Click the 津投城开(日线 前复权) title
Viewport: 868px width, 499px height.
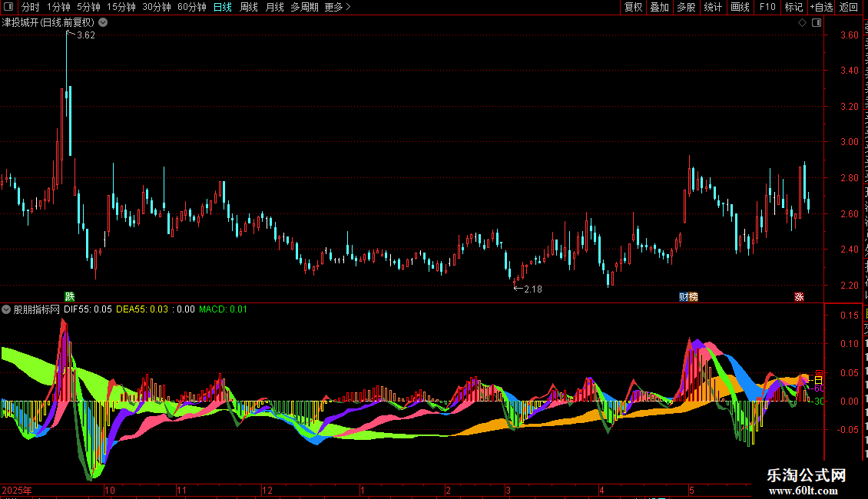pos(48,23)
